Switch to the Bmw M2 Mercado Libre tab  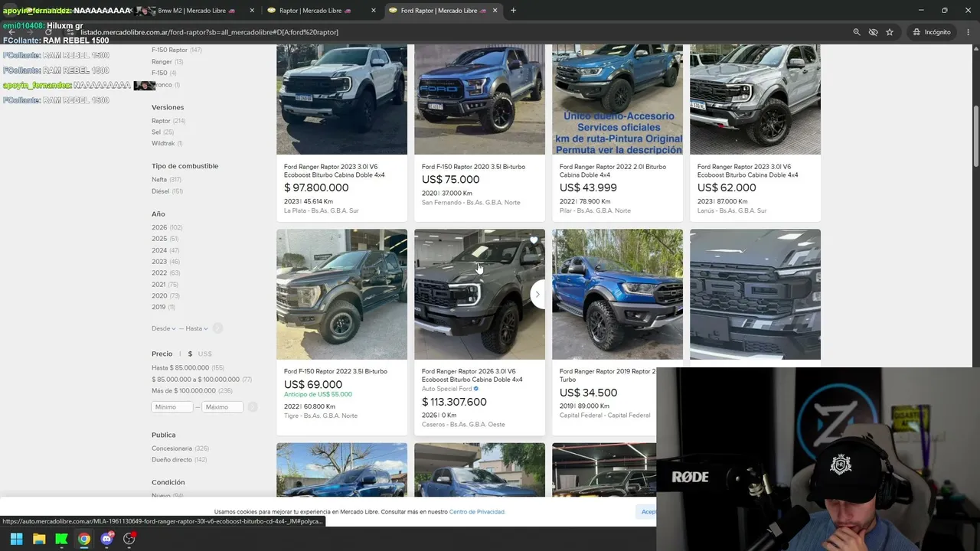[x=197, y=11]
